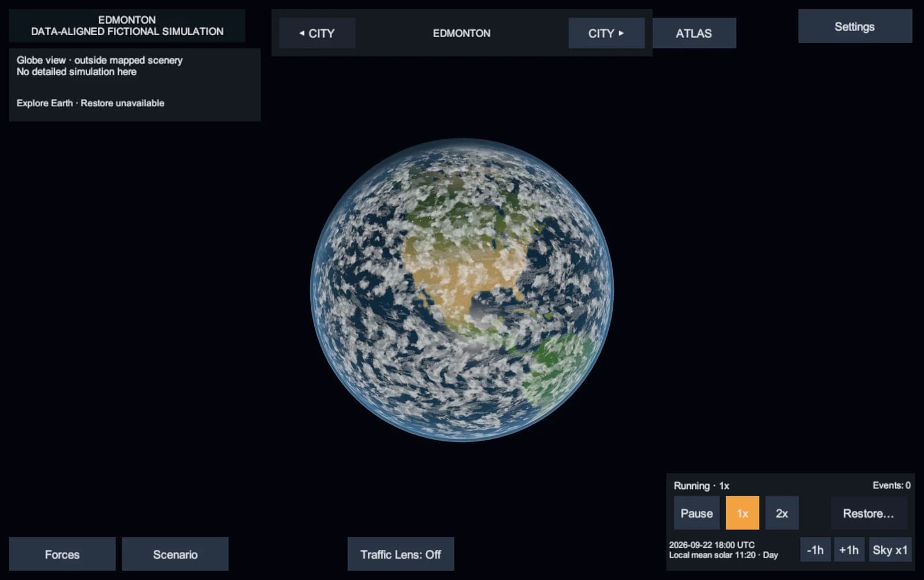Set simulation speed to 2x

[782, 513]
